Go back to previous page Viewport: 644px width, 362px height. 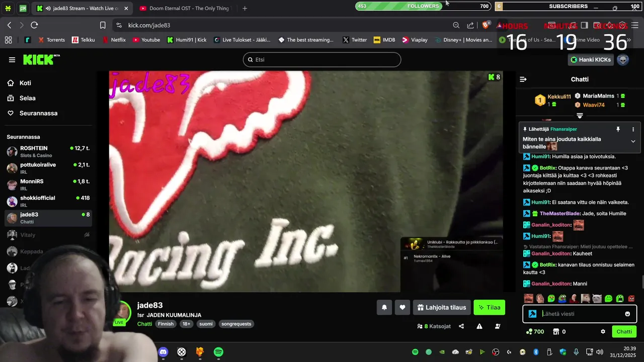(9, 25)
